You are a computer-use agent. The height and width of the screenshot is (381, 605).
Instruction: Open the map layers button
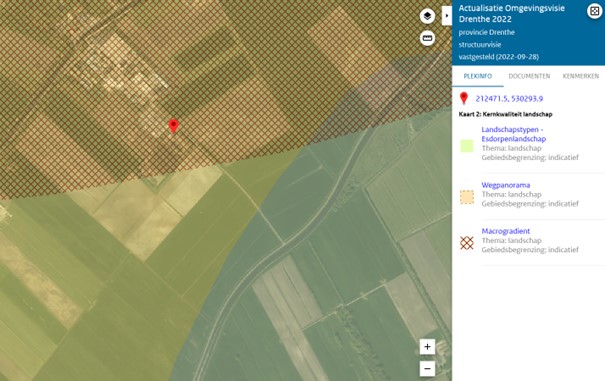pos(427,16)
